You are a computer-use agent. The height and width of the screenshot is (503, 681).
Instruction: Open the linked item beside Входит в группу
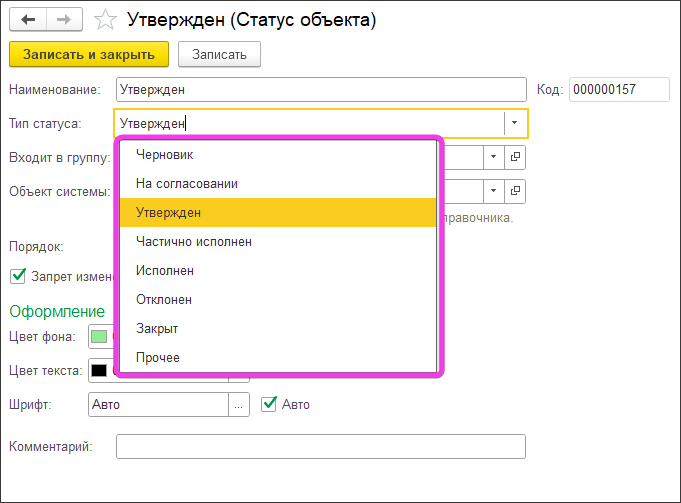coord(515,157)
